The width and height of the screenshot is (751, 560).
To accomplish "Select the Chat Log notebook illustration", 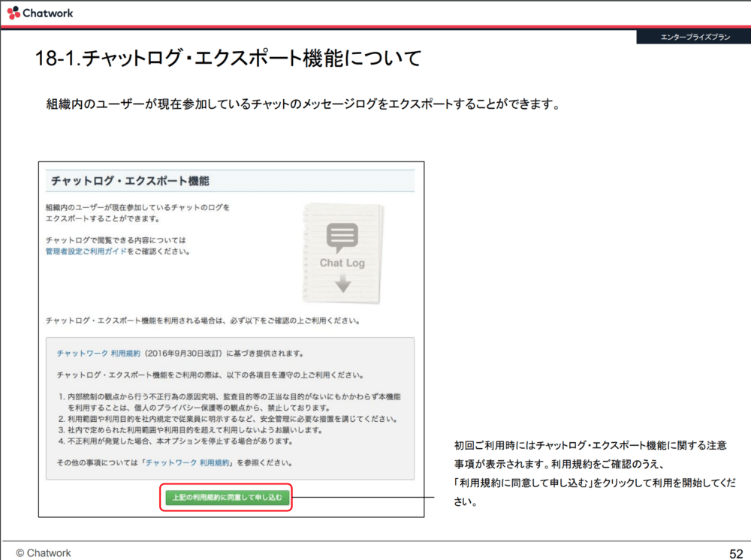I will (x=342, y=251).
